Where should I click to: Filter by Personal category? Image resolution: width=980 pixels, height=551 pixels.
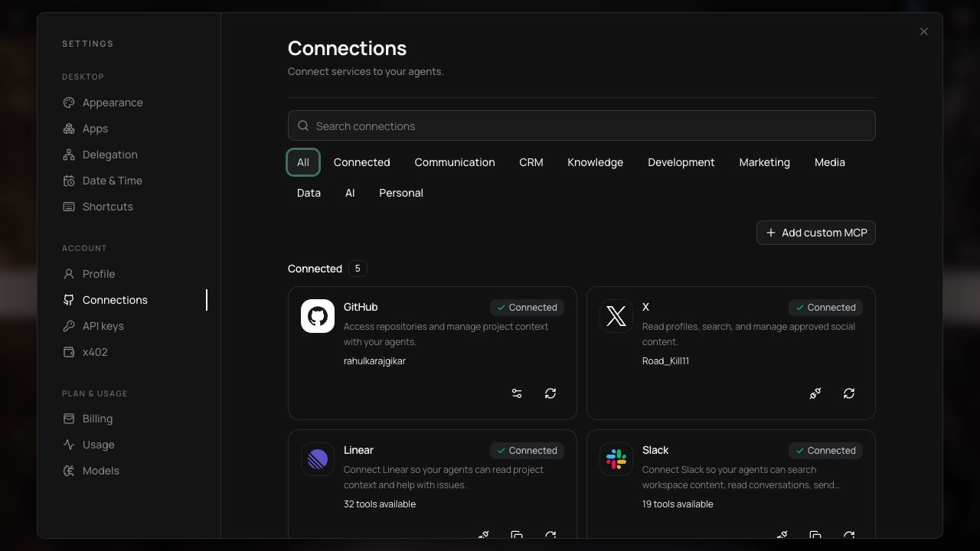[401, 193]
